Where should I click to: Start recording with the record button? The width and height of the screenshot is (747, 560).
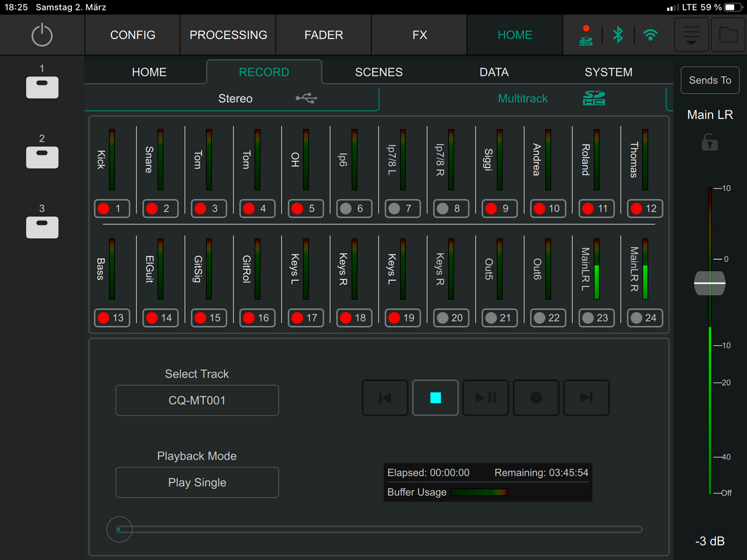click(x=536, y=398)
